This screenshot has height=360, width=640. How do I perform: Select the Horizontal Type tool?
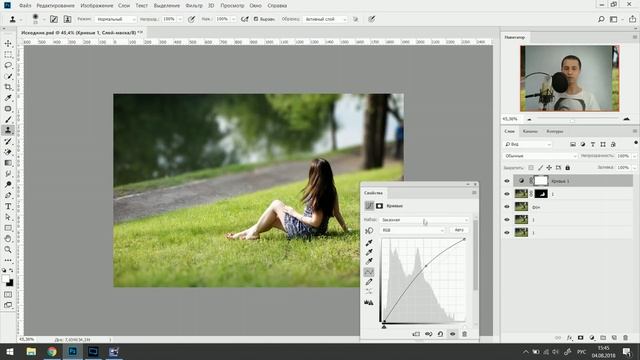click(8, 206)
